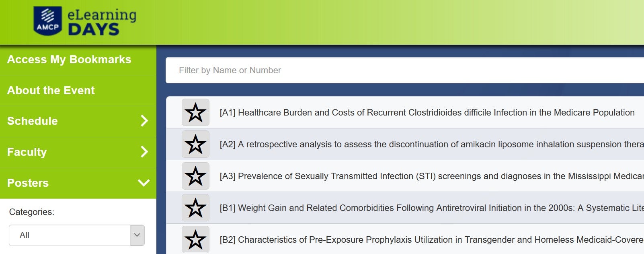The image size is (644, 254).
Task: Expand the Faculty section arrow
Action: pos(144,152)
